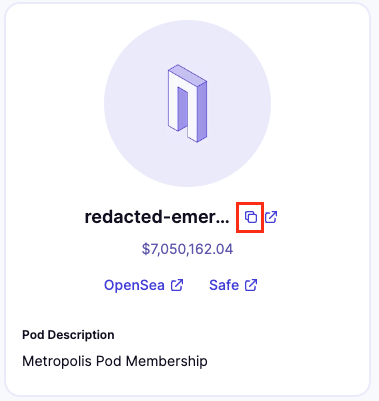The height and width of the screenshot is (401, 379).
Task: Open the pod on OpenSea
Action: pos(144,285)
